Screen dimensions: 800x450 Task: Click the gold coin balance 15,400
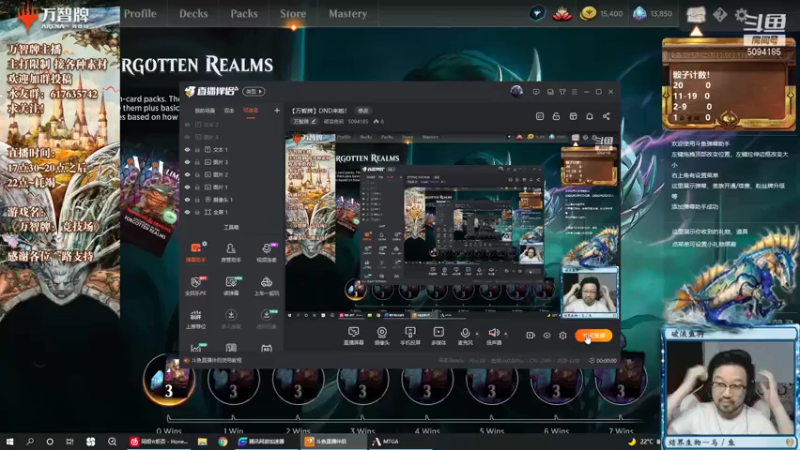click(x=602, y=14)
